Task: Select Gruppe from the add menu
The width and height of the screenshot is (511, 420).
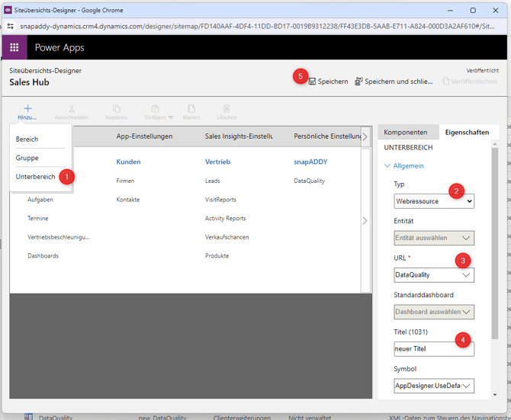Action: [x=27, y=158]
